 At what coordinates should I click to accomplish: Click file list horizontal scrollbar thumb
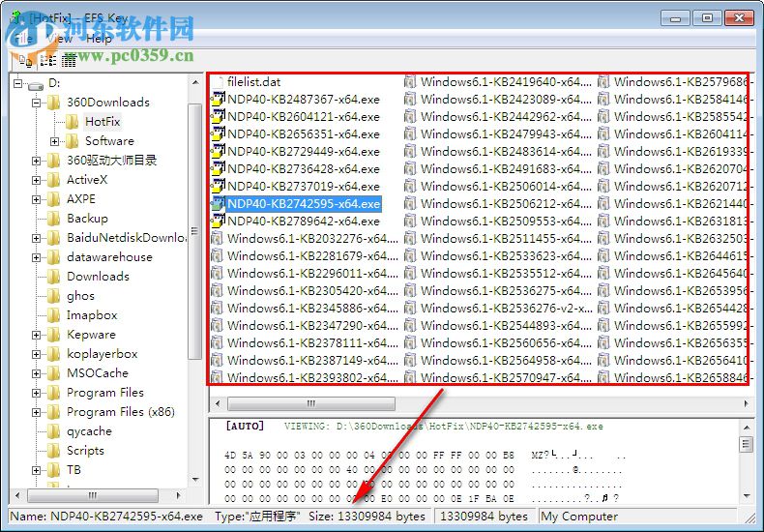(311, 403)
